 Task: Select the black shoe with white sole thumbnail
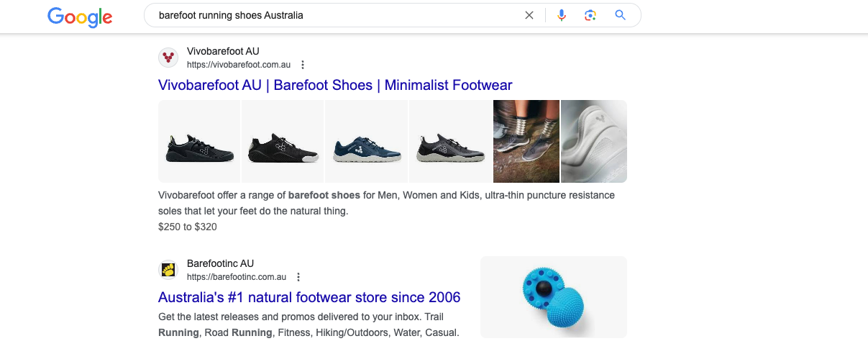click(283, 141)
